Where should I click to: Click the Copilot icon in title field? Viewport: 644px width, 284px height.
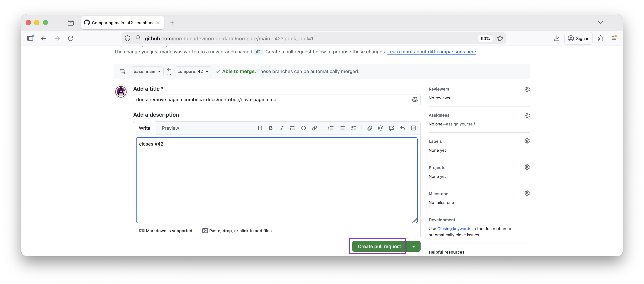(415, 100)
